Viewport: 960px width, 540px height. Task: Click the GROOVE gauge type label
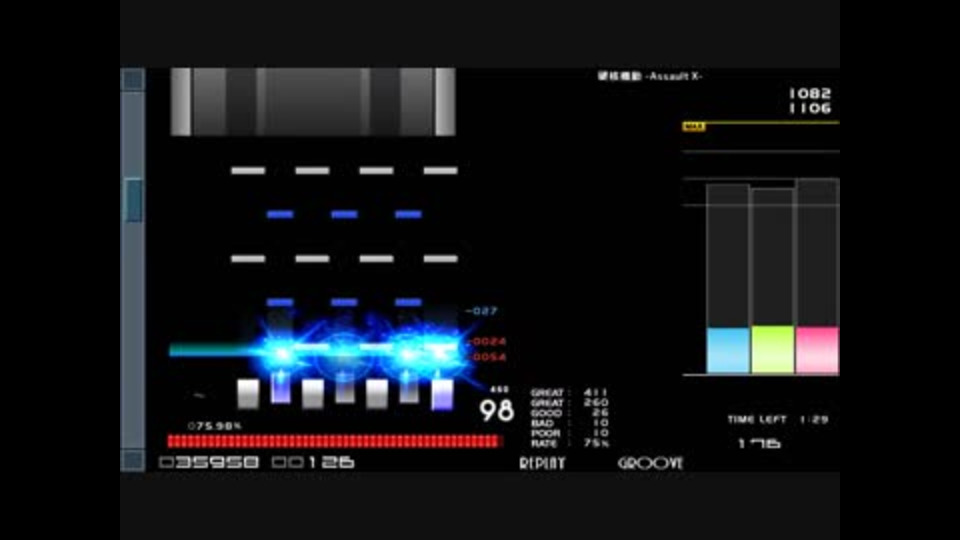(x=650, y=463)
